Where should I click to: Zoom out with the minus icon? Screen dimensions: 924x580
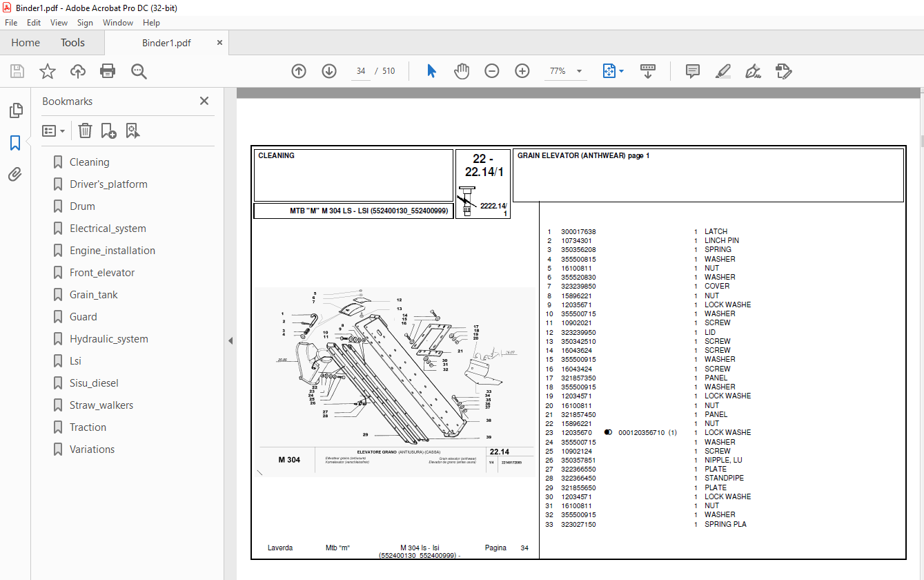tap(492, 71)
